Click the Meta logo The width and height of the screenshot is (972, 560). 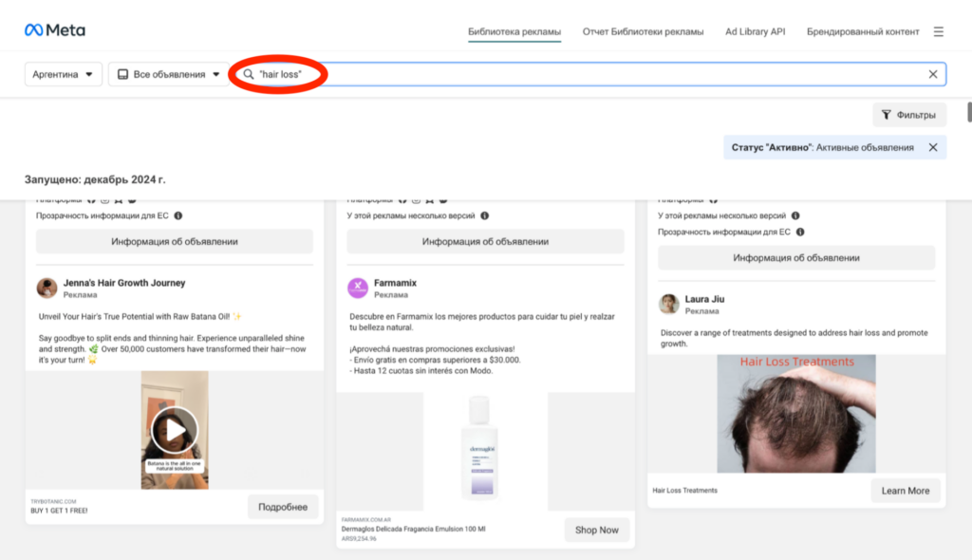pos(54,29)
